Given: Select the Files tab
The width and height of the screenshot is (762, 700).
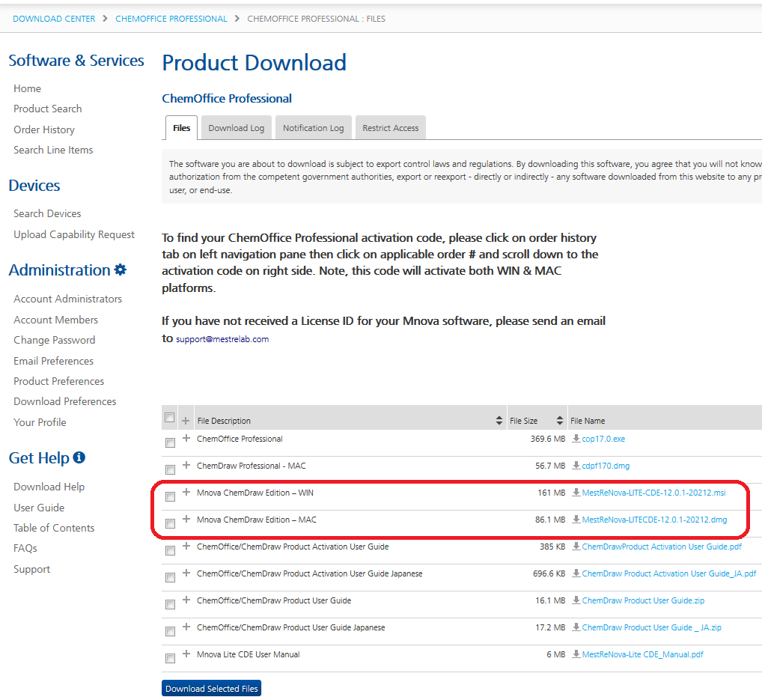Looking at the screenshot, I should [182, 128].
